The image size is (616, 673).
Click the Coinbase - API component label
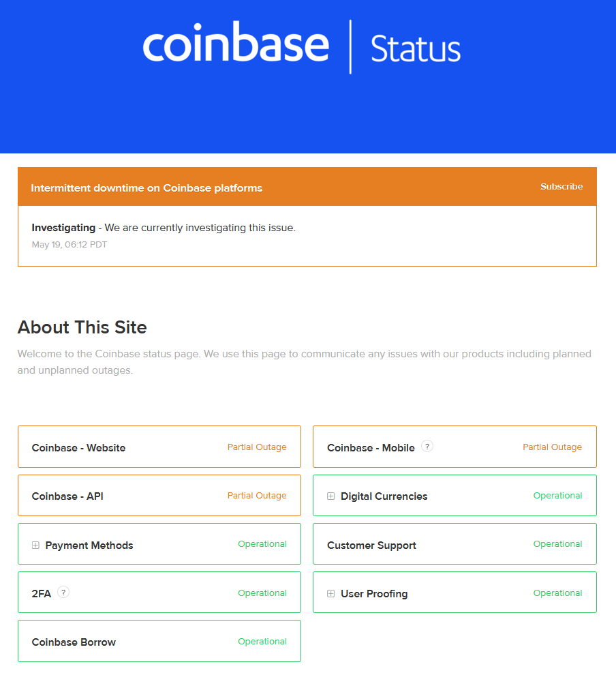point(67,496)
